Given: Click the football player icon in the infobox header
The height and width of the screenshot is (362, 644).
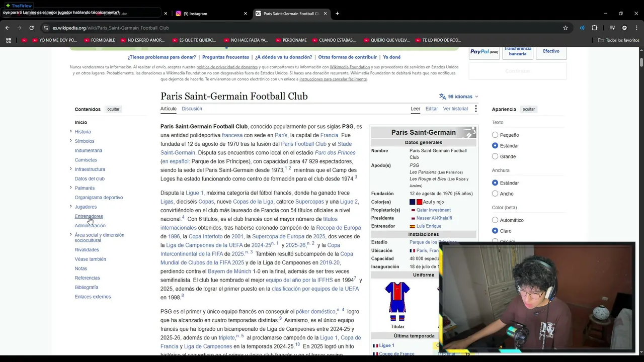Looking at the screenshot, I should (469, 132).
